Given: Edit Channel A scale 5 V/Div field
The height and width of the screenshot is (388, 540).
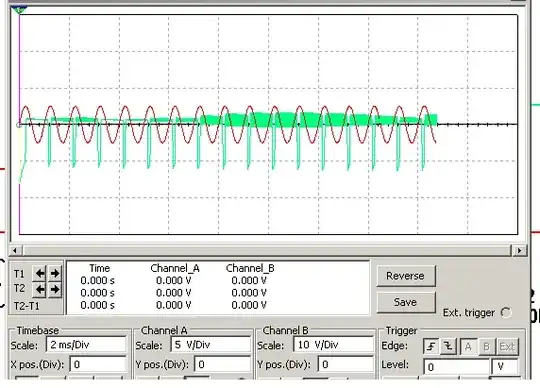Looking at the screenshot, I should pyautogui.click(x=210, y=345).
